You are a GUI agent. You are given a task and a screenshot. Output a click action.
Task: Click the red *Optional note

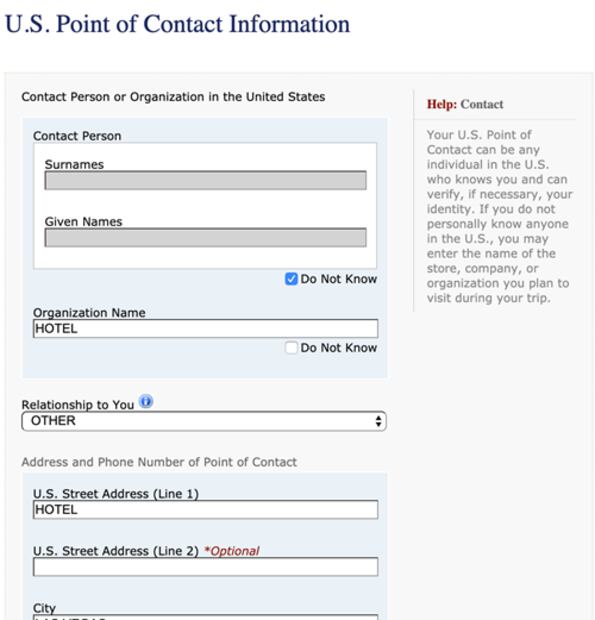coord(232,551)
